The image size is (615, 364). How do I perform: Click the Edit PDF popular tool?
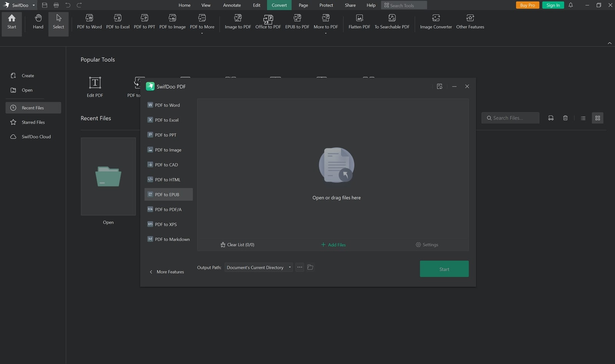[x=95, y=87]
